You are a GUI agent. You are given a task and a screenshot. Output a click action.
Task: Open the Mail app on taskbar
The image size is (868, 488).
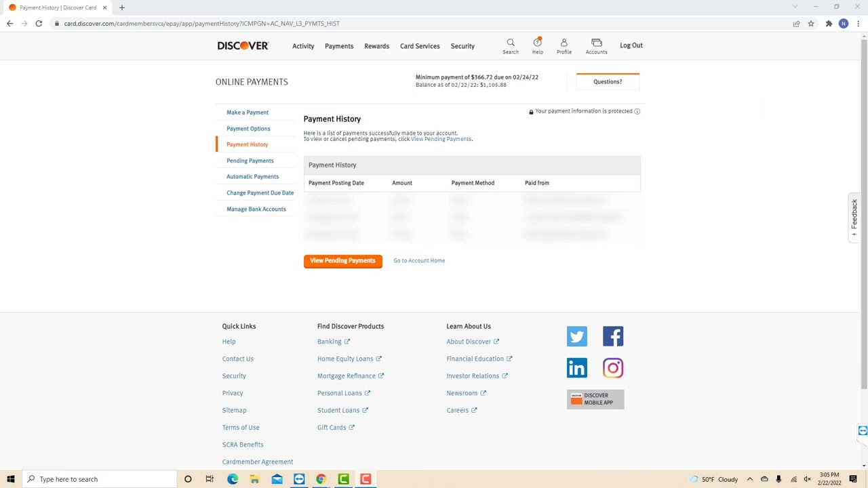tap(277, 479)
